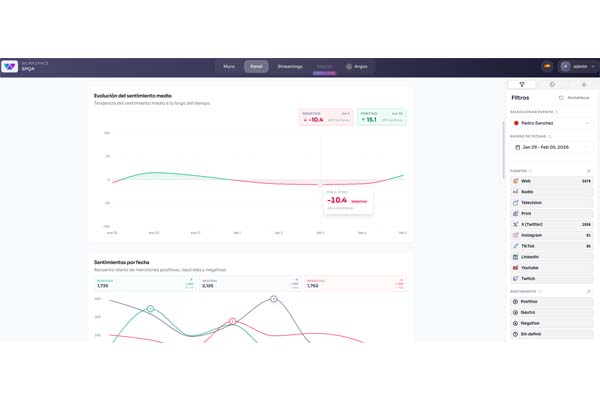Open the filter funnel tab icon

click(x=521, y=85)
